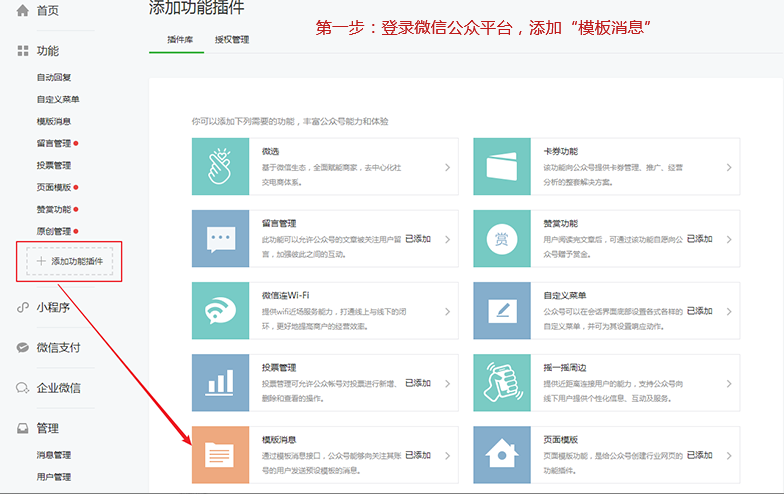Go to 首页 in the sidebar

(48, 10)
